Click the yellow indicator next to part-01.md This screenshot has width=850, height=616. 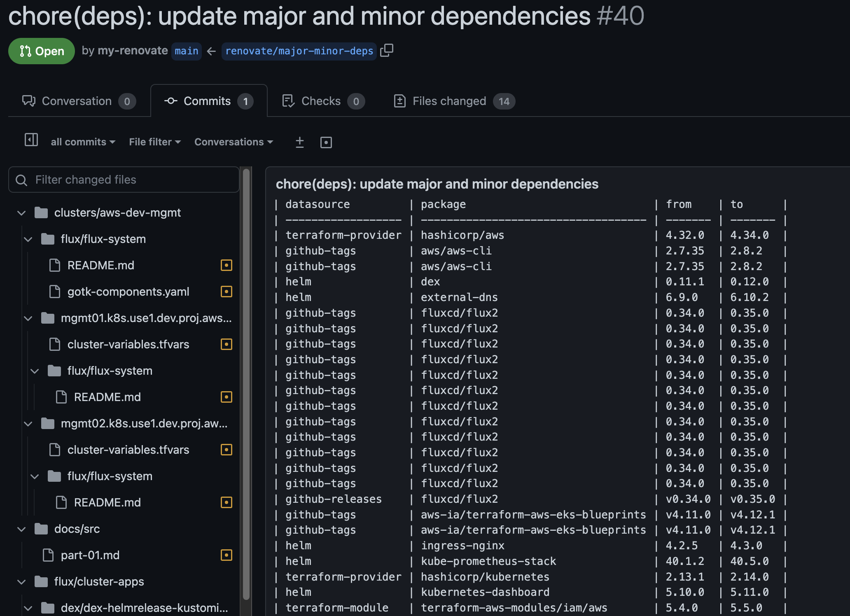pos(227,555)
